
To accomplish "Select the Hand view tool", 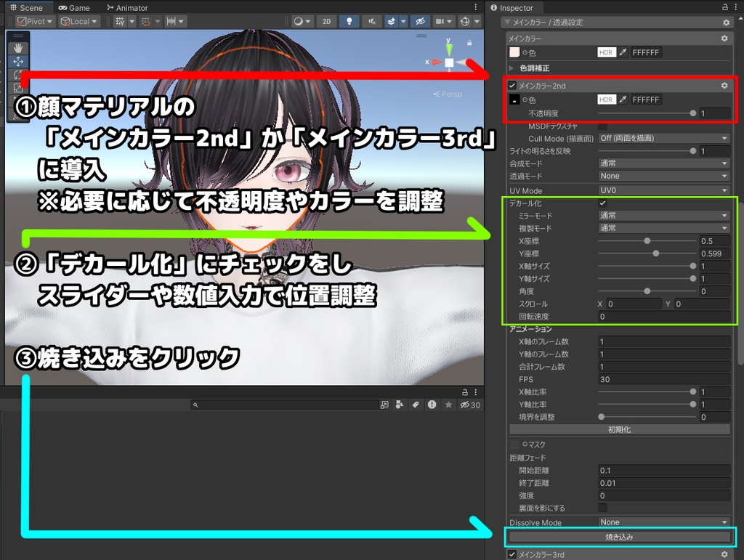I will (20, 46).
